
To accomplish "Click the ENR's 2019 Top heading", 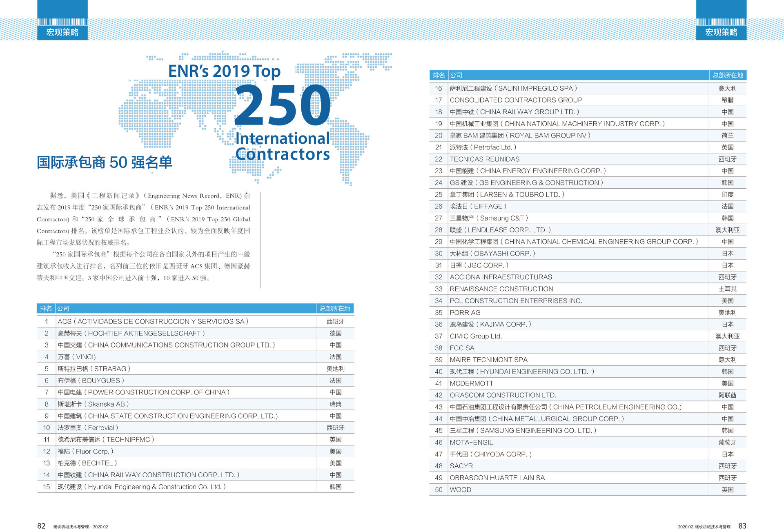I will click(x=224, y=71).
